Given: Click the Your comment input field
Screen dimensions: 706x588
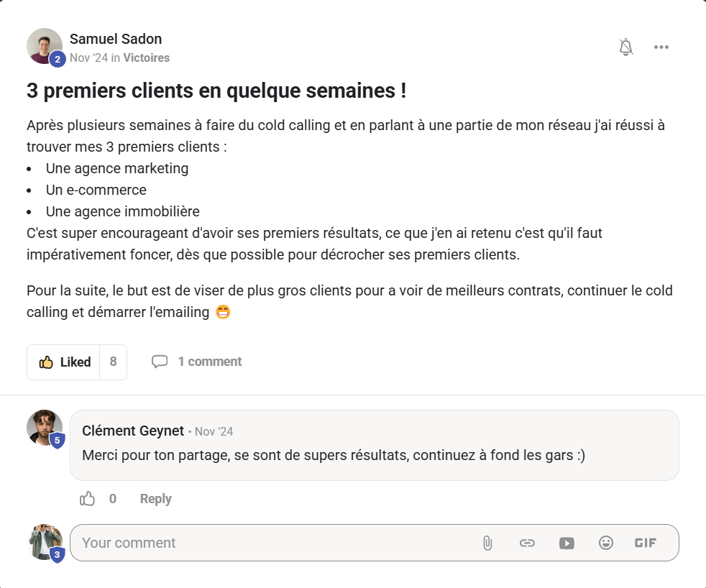Looking at the screenshot, I should click(x=273, y=543).
